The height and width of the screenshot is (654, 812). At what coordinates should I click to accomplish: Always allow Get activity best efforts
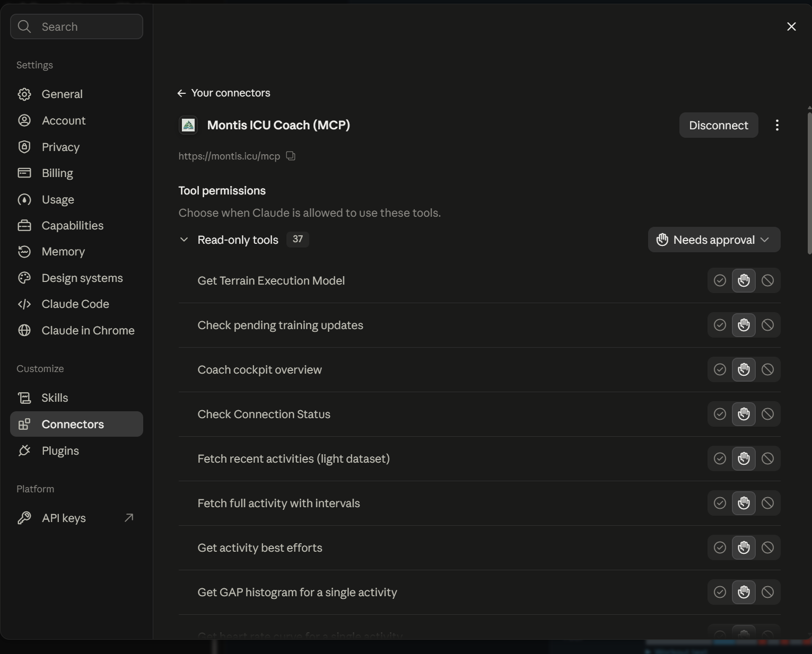(x=720, y=547)
